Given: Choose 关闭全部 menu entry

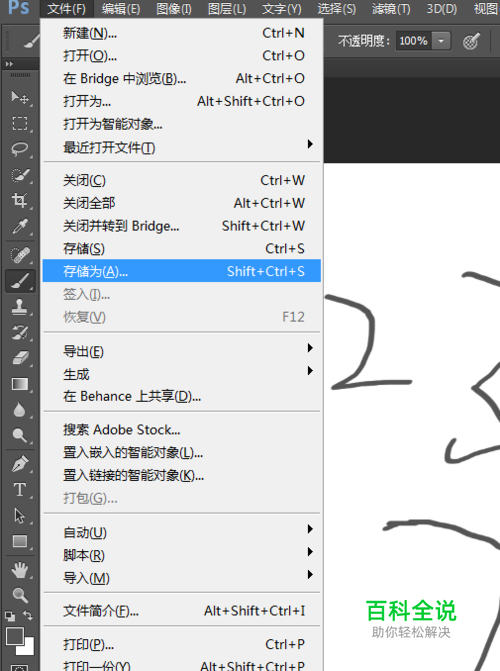Looking at the screenshot, I should [182, 203].
